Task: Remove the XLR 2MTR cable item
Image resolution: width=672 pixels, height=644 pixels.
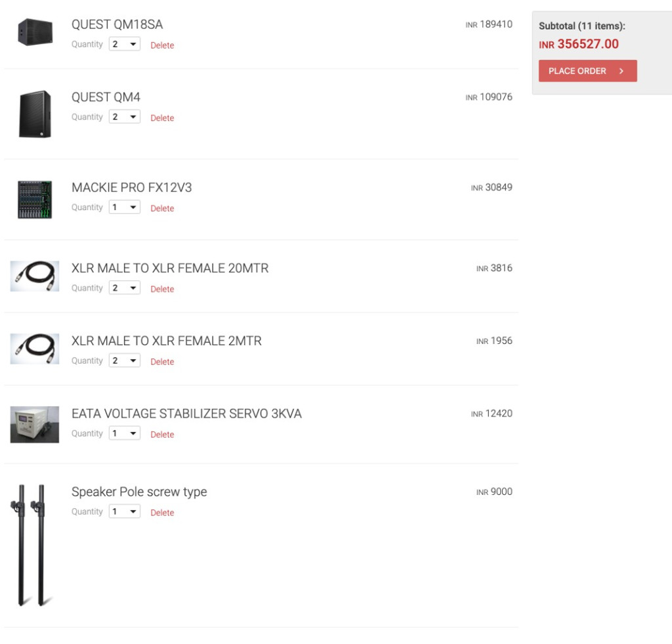Action: [x=162, y=362]
